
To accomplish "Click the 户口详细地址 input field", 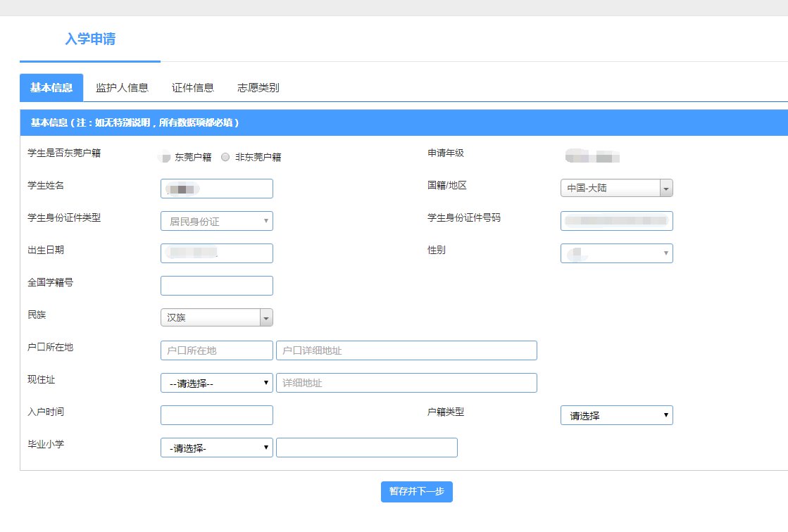I will click(x=406, y=350).
